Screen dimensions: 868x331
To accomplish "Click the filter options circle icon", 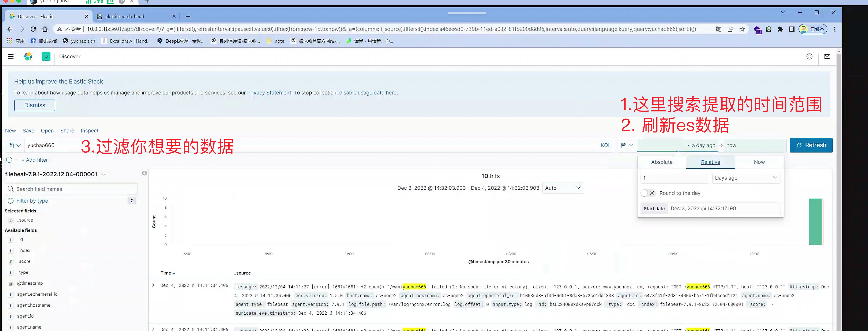I will click(x=9, y=160).
